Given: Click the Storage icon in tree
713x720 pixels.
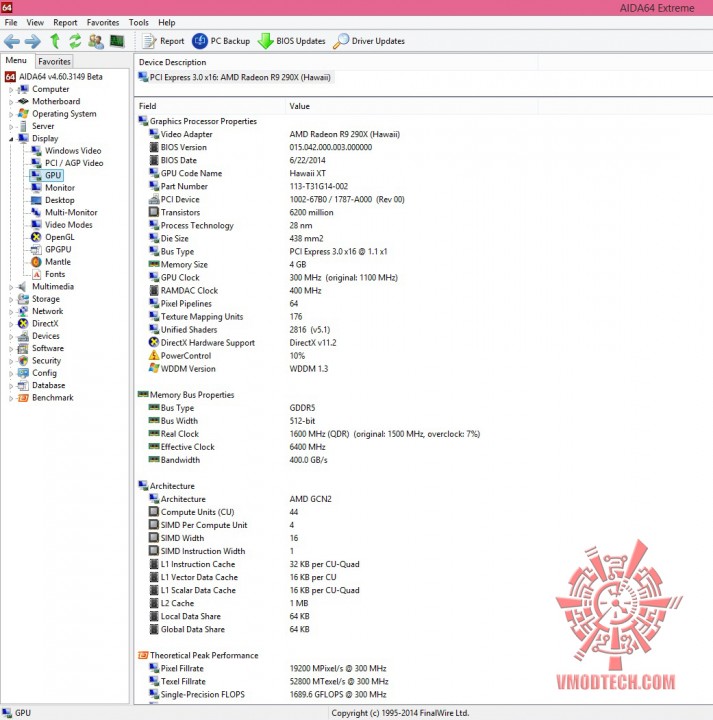Looking at the screenshot, I should pos(23,299).
